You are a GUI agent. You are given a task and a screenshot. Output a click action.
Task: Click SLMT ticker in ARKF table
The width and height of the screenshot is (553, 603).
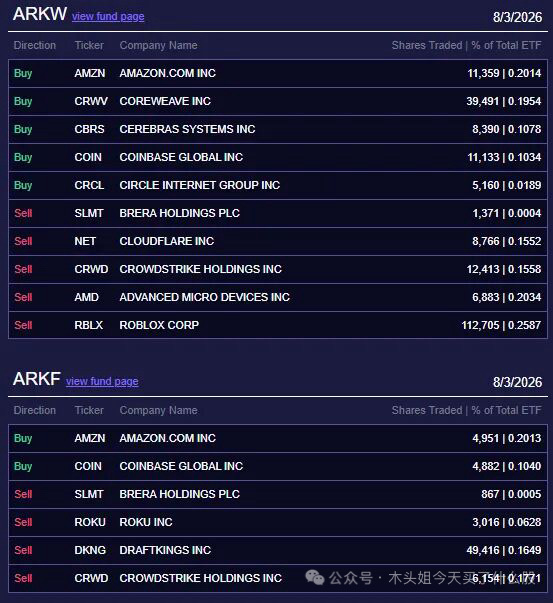(x=89, y=494)
